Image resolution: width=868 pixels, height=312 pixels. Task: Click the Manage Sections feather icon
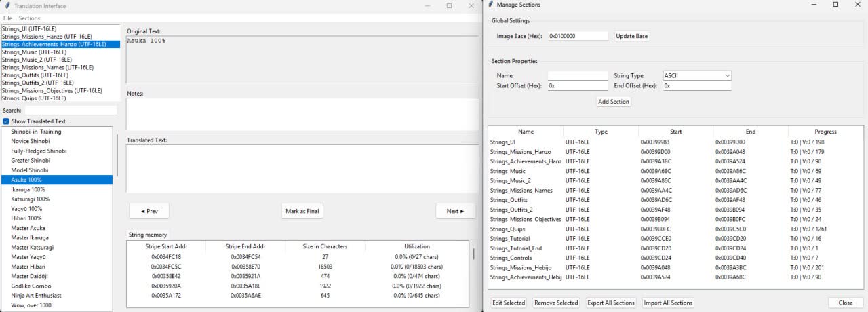pos(491,5)
